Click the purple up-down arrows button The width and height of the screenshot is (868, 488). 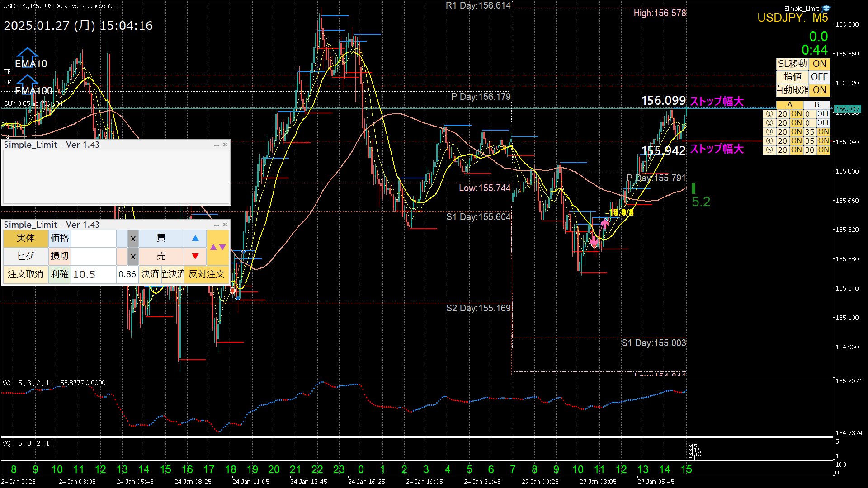(218, 247)
